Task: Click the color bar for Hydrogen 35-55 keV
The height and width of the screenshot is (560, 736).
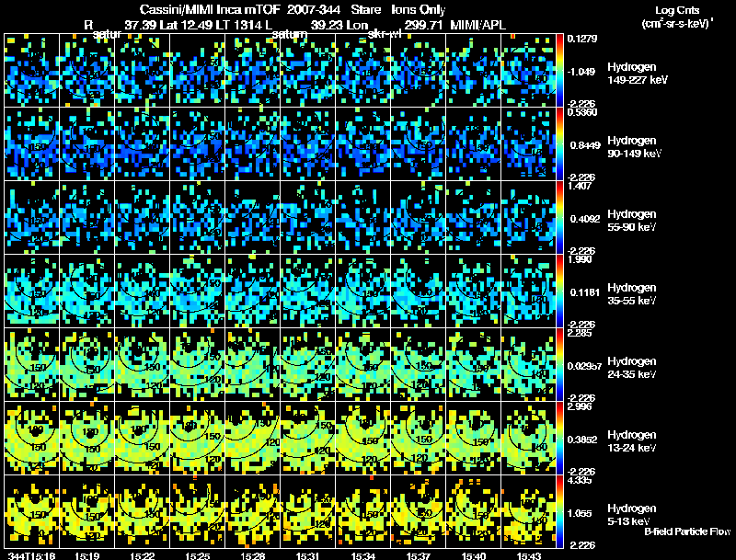Action: 559,291
